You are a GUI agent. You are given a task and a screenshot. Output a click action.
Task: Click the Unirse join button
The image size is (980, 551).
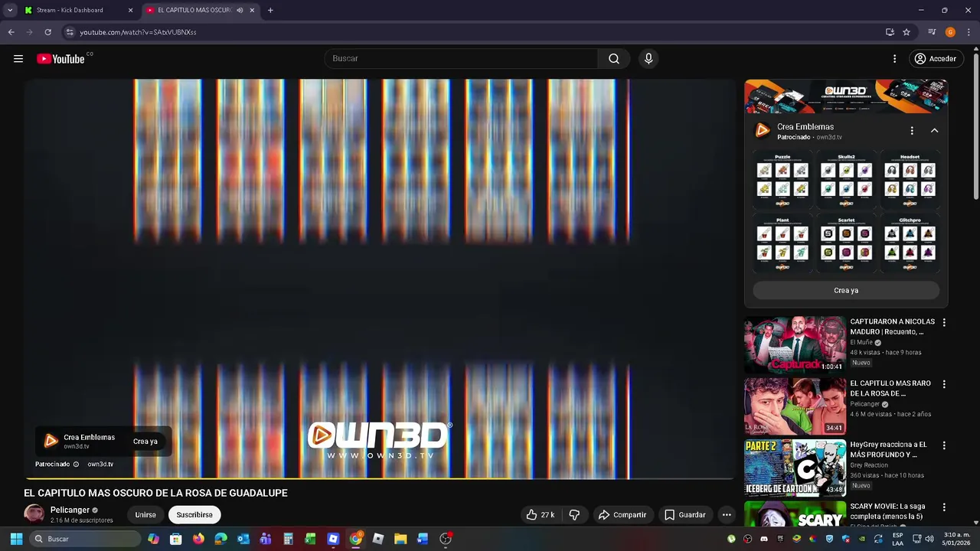click(145, 515)
